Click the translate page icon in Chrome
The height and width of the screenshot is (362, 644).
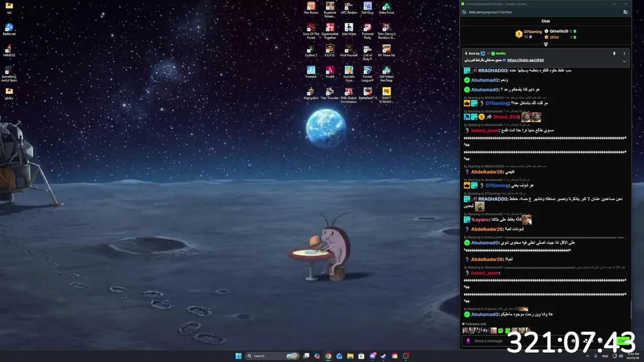click(625, 12)
